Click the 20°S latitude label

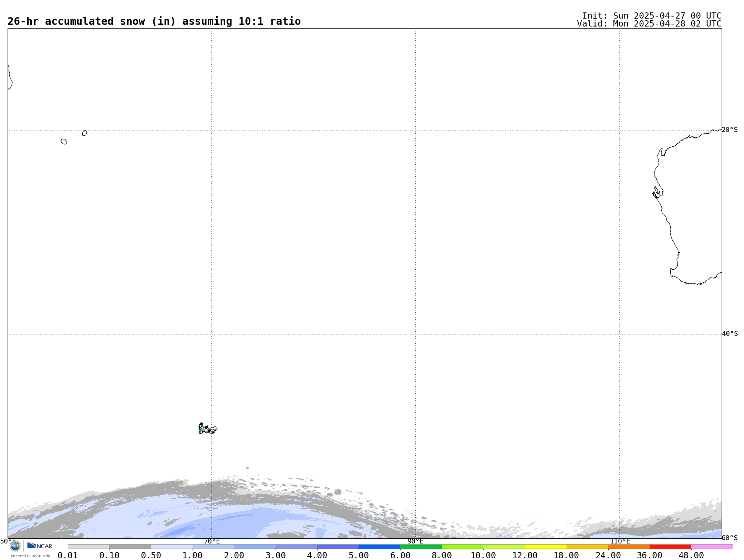tap(730, 130)
